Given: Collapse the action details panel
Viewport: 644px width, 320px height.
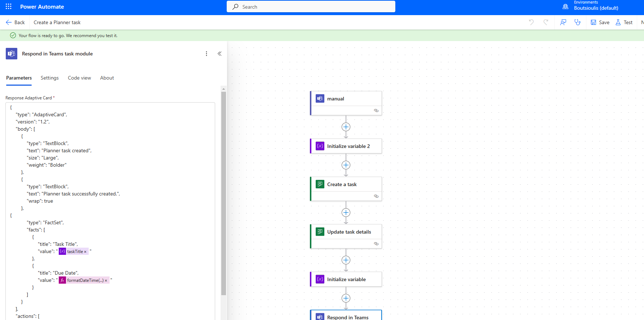Looking at the screenshot, I should tap(219, 54).
